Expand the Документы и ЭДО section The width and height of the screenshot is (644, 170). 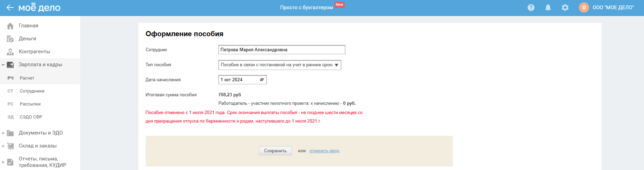3,133
